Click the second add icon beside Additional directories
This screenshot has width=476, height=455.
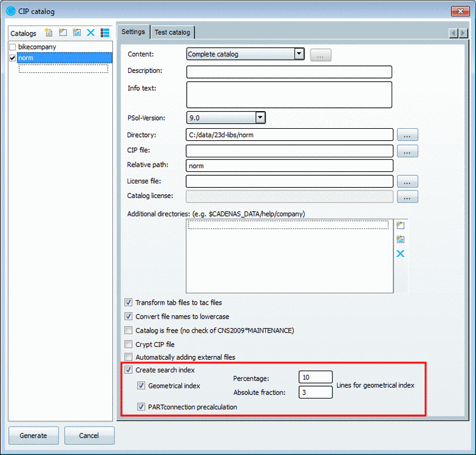(400, 239)
